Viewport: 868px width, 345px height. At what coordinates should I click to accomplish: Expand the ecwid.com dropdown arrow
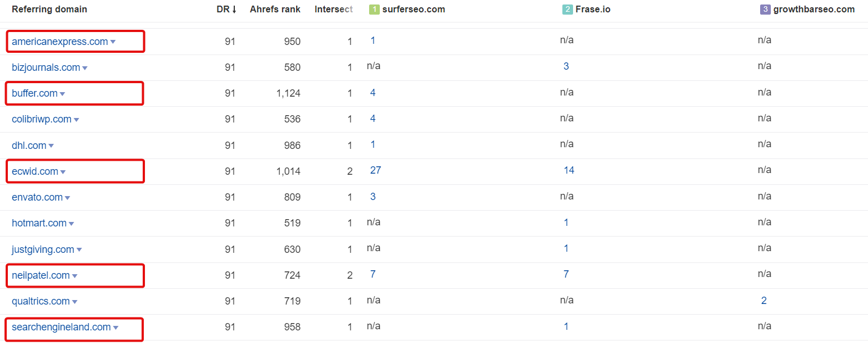[x=63, y=172]
